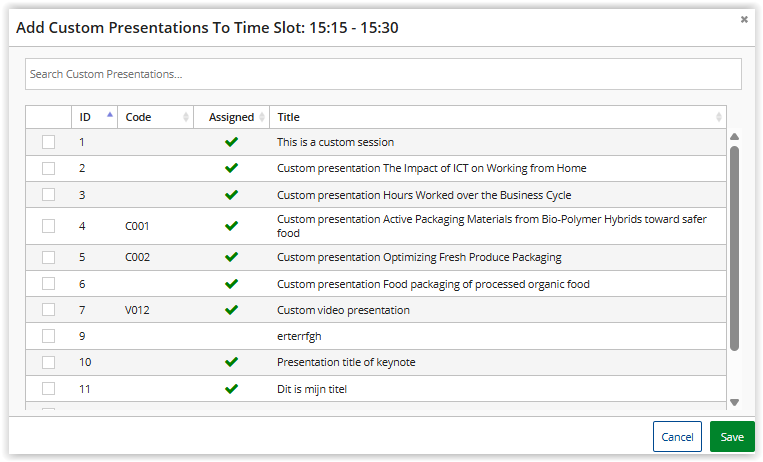Tick the checkbox for This is a custom session

click(48, 142)
